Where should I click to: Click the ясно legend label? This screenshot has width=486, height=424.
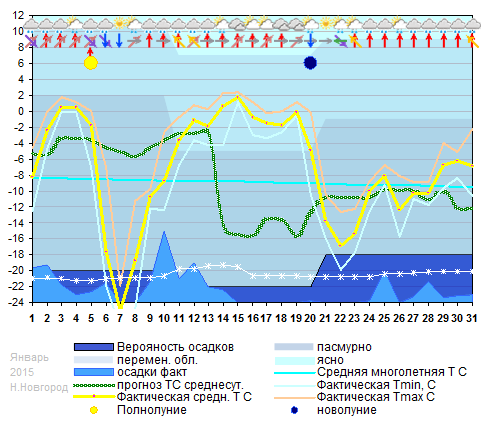click(x=330, y=360)
